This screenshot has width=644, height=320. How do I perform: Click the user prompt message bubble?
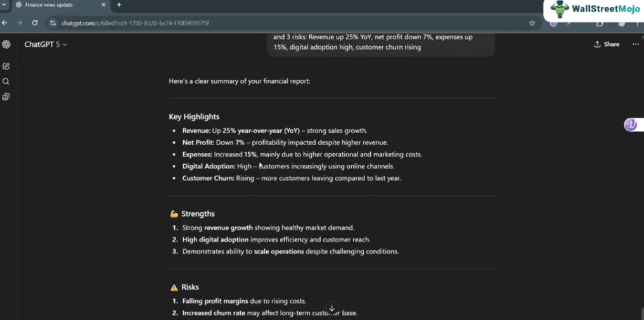[380, 42]
